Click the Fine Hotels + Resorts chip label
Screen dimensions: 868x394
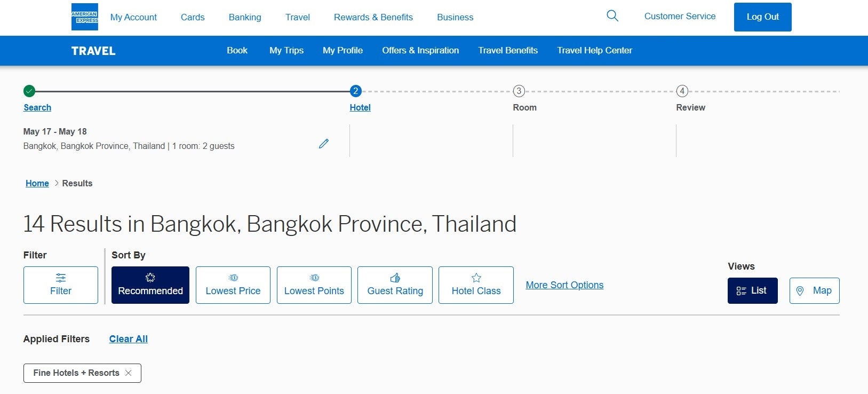(x=76, y=373)
